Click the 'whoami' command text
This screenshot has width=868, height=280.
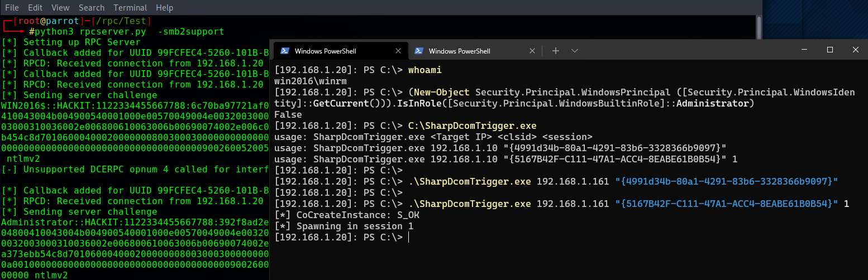coord(424,71)
